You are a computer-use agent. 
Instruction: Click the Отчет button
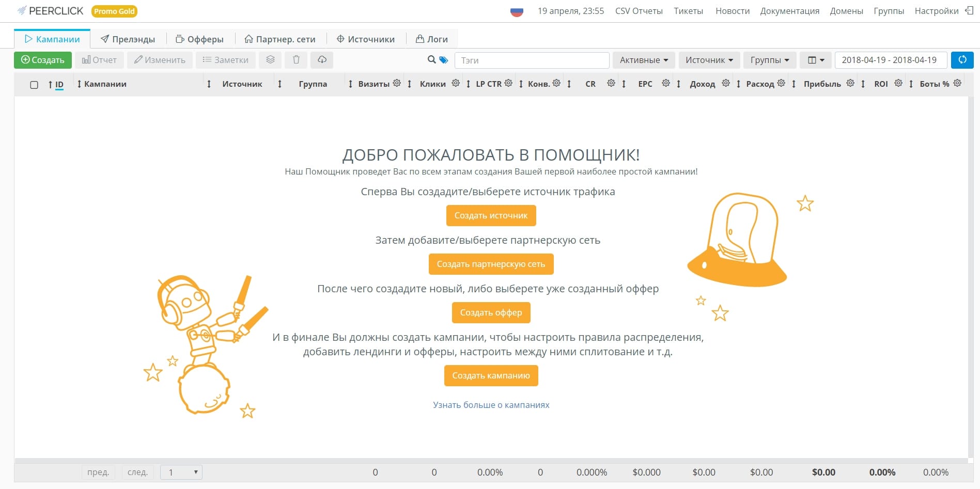tap(99, 60)
